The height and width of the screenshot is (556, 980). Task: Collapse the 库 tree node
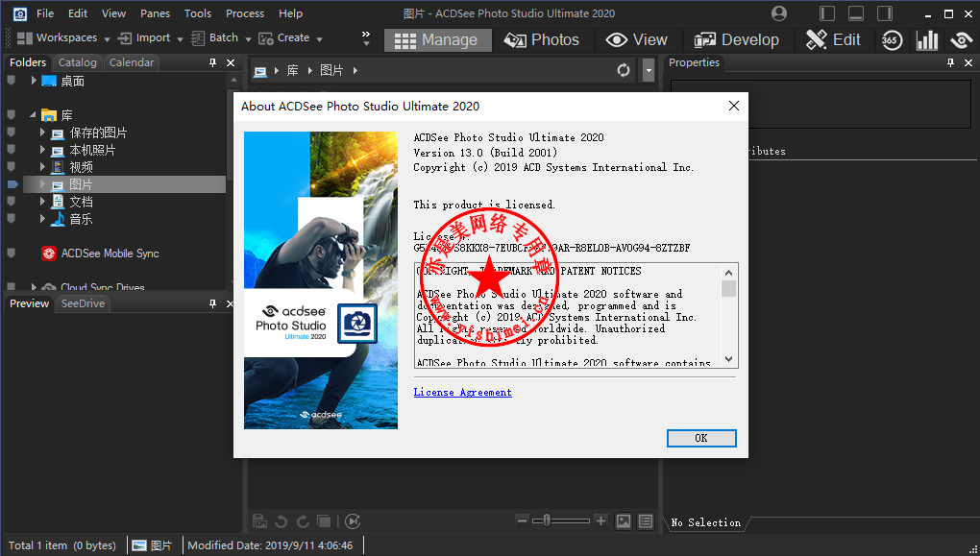coord(33,115)
